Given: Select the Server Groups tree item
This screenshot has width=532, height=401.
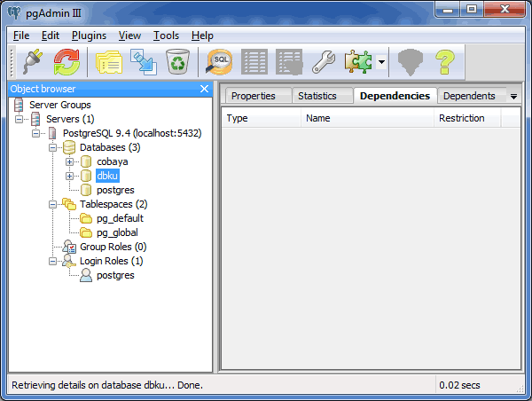Looking at the screenshot, I should click(x=60, y=105).
